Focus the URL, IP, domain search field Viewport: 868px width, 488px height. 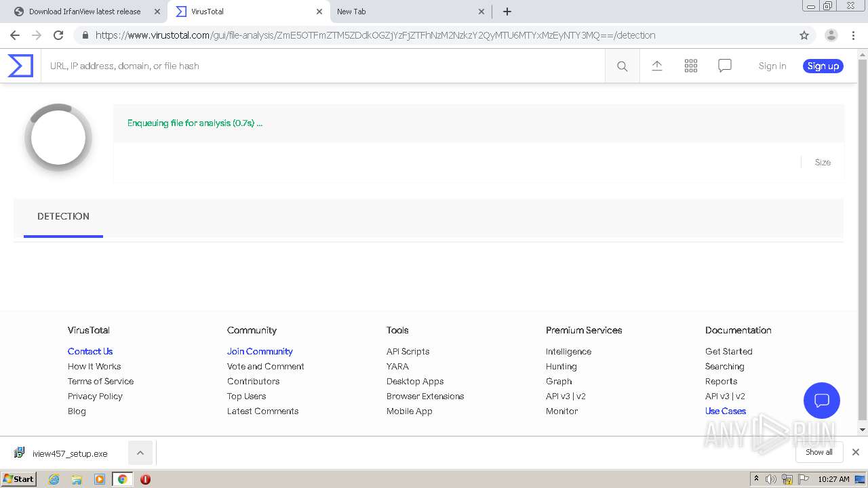pyautogui.click(x=323, y=66)
